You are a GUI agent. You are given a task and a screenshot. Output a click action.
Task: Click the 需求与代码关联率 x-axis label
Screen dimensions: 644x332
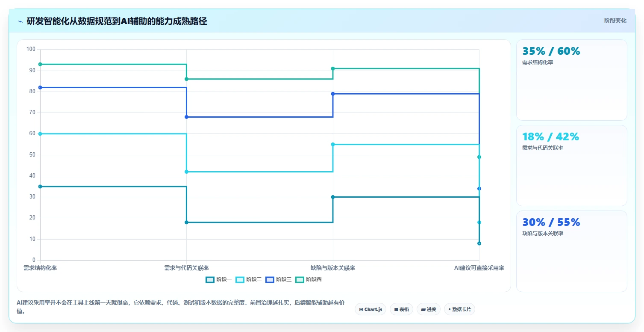pos(186,268)
